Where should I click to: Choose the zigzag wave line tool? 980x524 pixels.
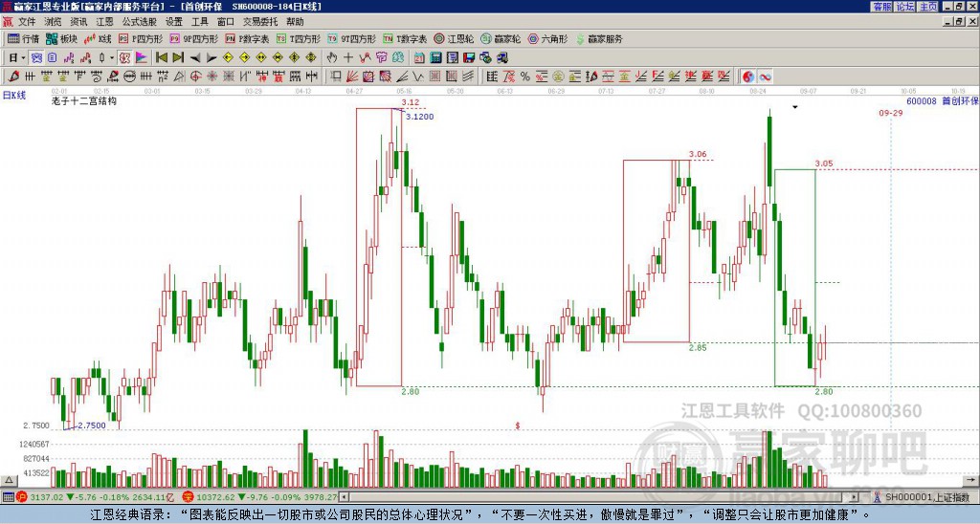tap(417, 76)
